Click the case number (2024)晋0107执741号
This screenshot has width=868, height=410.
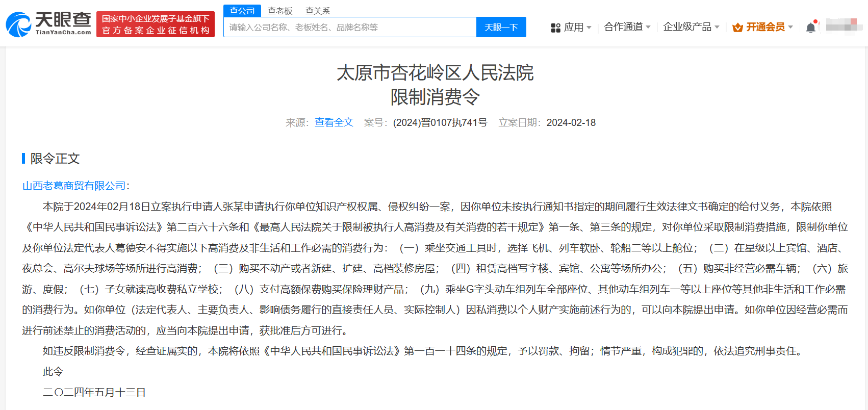(x=440, y=122)
